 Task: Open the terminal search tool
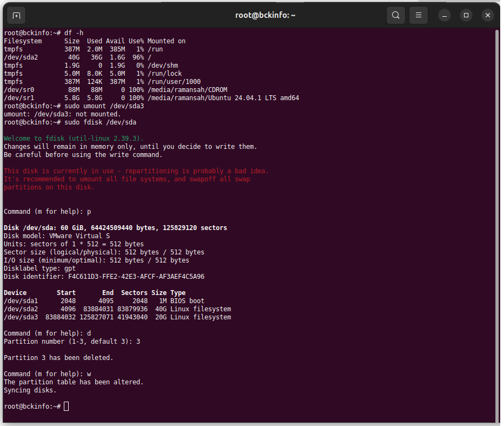click(396, 15)
